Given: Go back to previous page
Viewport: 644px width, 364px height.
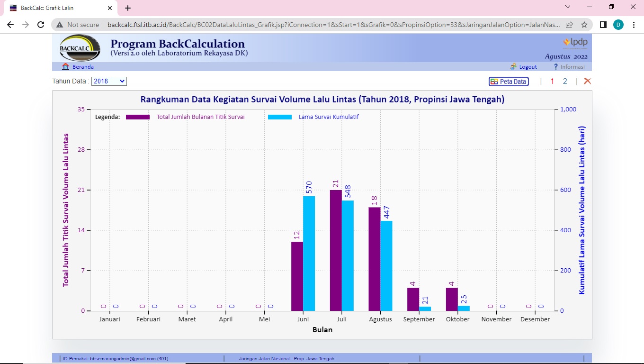Looking at the screenshot, I should point(11,25).
